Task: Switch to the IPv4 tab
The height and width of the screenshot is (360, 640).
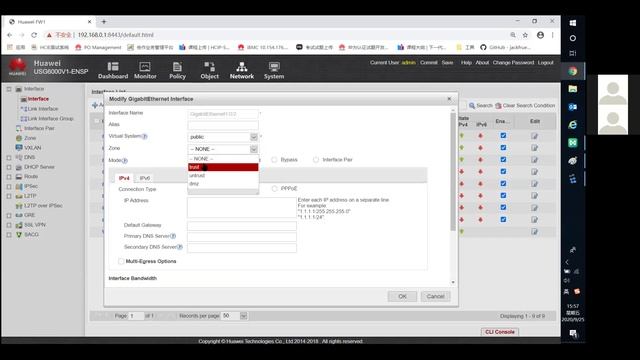Action: coord(124,178)
